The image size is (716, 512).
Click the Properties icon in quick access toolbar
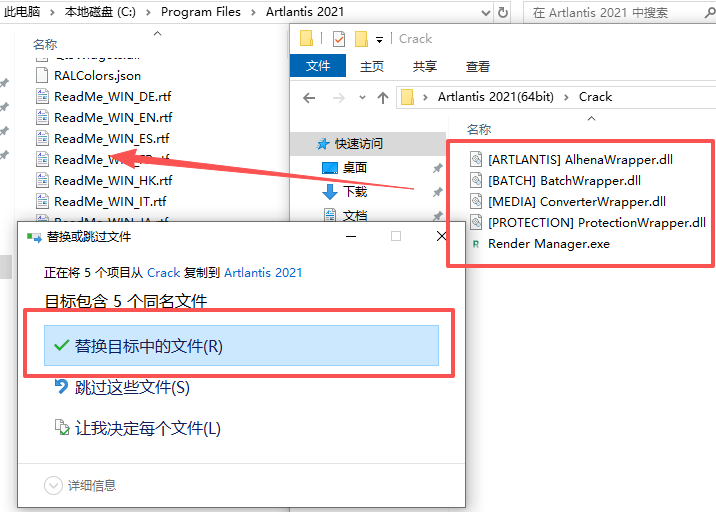tap(338, 39)
